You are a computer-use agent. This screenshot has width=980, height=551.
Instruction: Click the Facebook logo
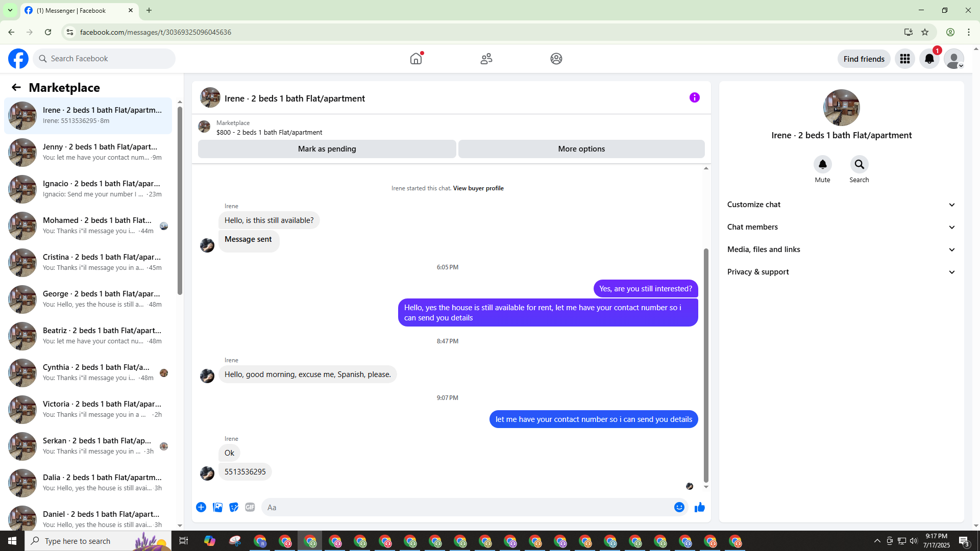[18, 59]
